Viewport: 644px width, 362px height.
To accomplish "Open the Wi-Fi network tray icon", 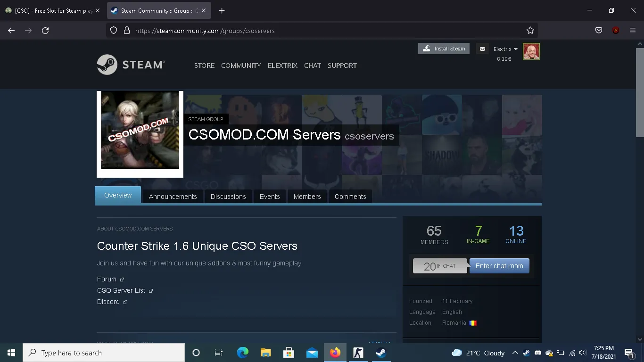I will (572, 353).
